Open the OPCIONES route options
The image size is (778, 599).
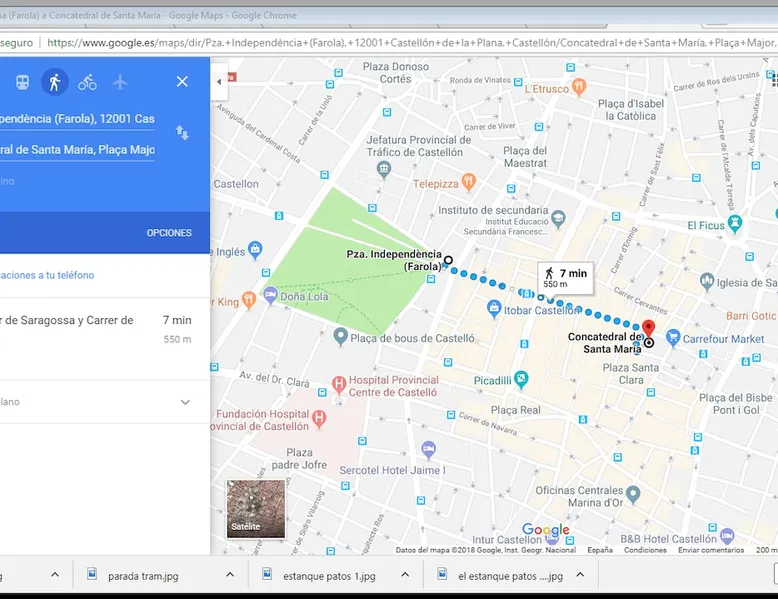(x=169, y=233)
